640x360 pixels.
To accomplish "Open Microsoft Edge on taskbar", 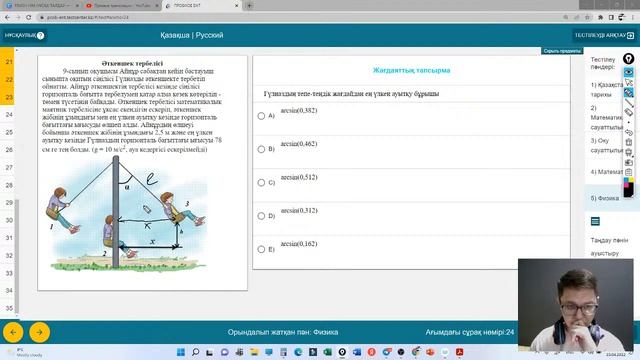I will [298, 352].
